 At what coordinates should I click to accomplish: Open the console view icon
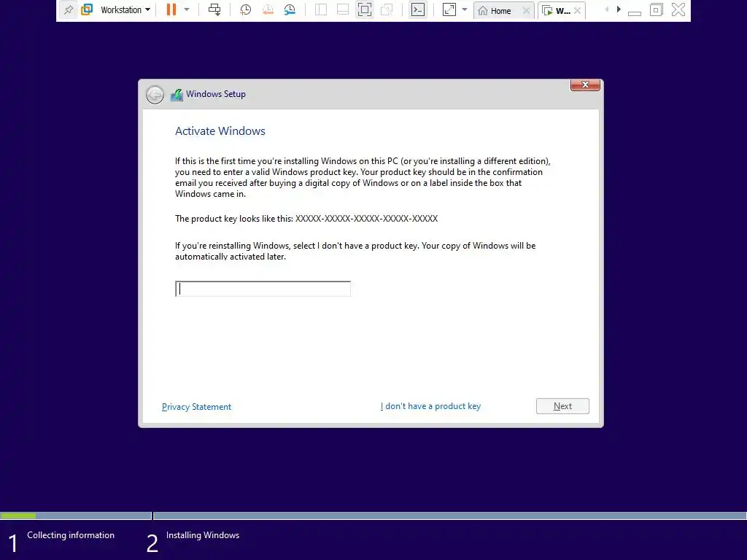coord(418,9)
